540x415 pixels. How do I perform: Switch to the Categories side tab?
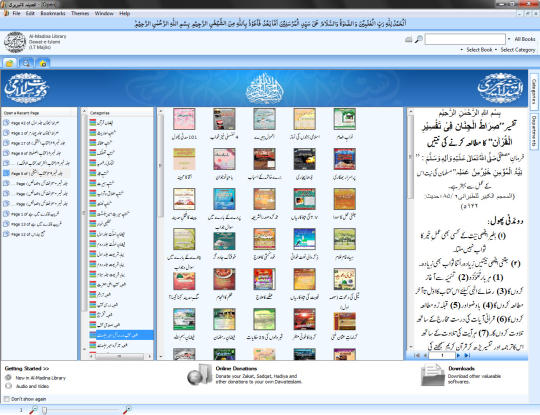[x=534, y=91]
